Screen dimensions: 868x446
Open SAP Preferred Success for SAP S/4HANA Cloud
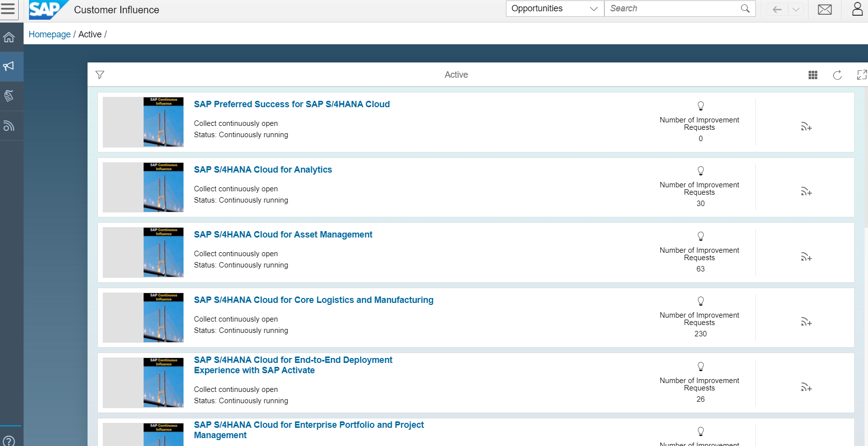coord(292,104)
